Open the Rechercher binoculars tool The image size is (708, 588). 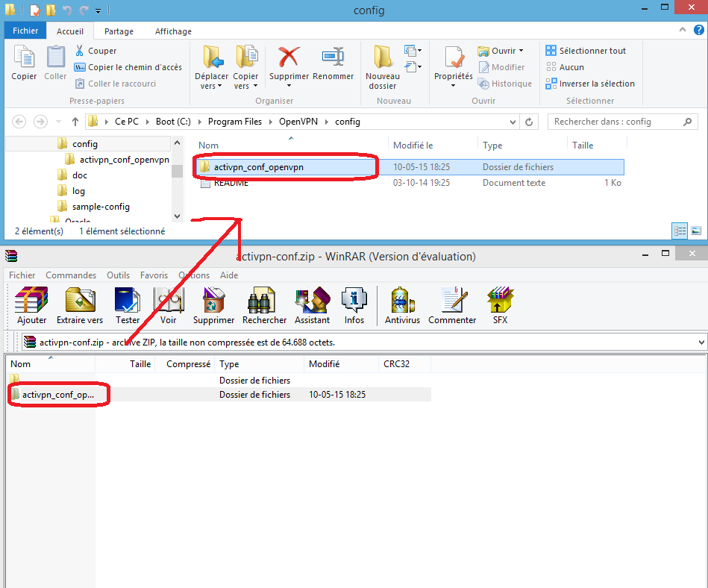pyautogui.click(x=264, y=301)
